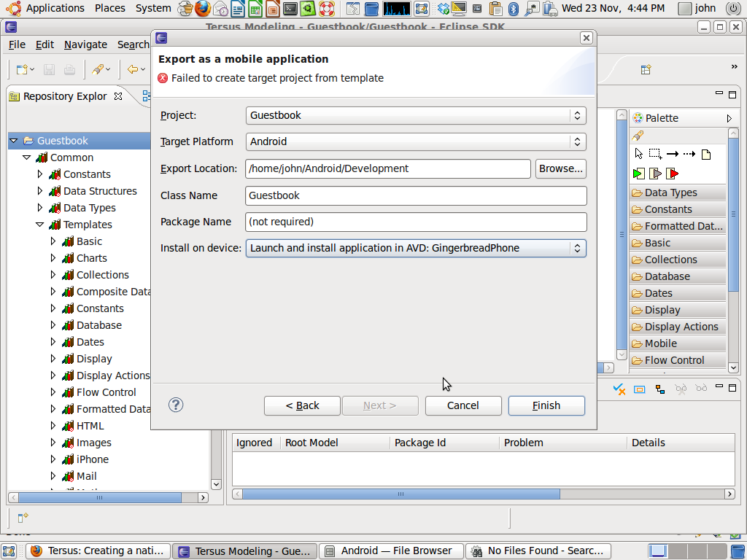This screenshot has width=747, height=560.
Task: Expand the Charts templates tree node
Action: [x=53, y=258]
